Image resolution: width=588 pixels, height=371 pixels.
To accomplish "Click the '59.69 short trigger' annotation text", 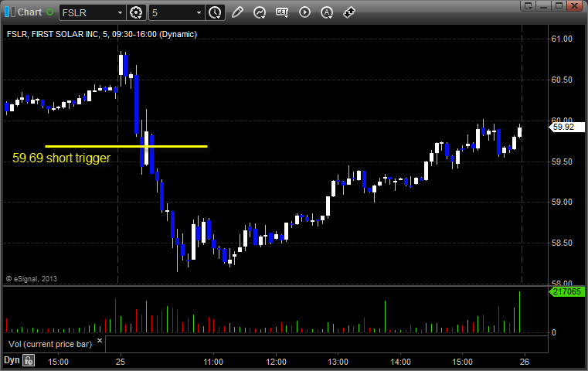I will point(62,158).
